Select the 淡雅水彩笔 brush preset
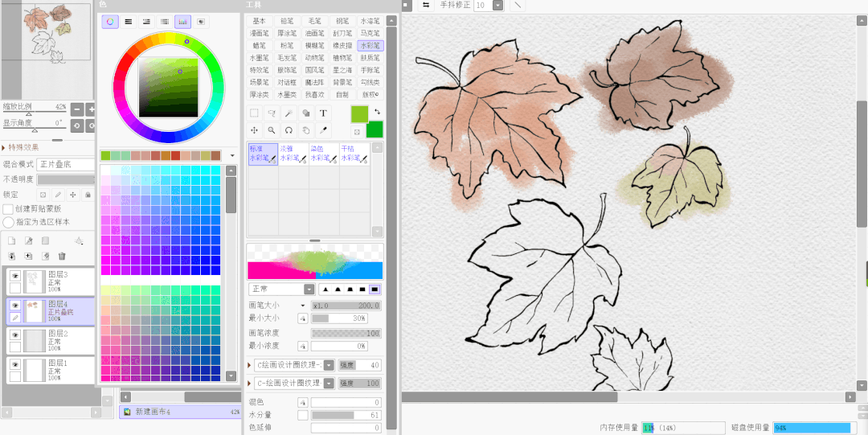Viewport: 868px width, 435px height. (293, 154)
